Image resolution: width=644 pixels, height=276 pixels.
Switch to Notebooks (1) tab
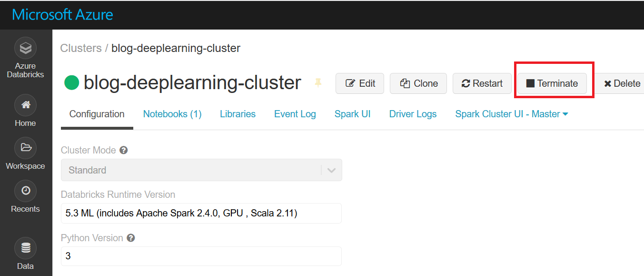pos(172,114)
